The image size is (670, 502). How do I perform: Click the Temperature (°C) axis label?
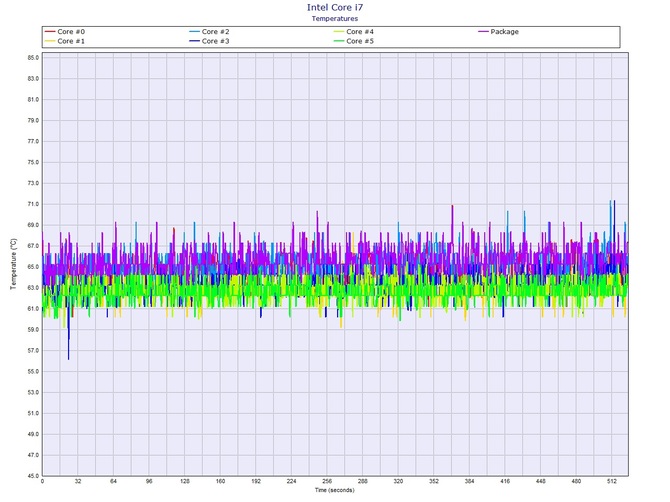coord(13,264)
